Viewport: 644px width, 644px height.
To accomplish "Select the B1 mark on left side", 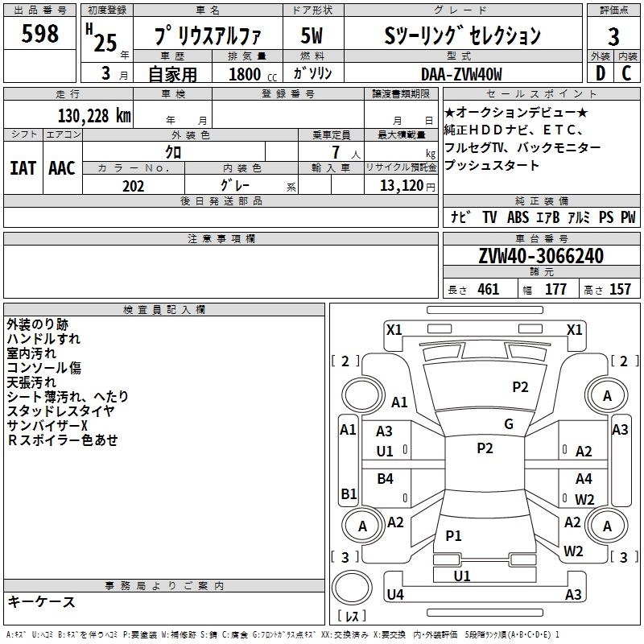I will [349, 493].
